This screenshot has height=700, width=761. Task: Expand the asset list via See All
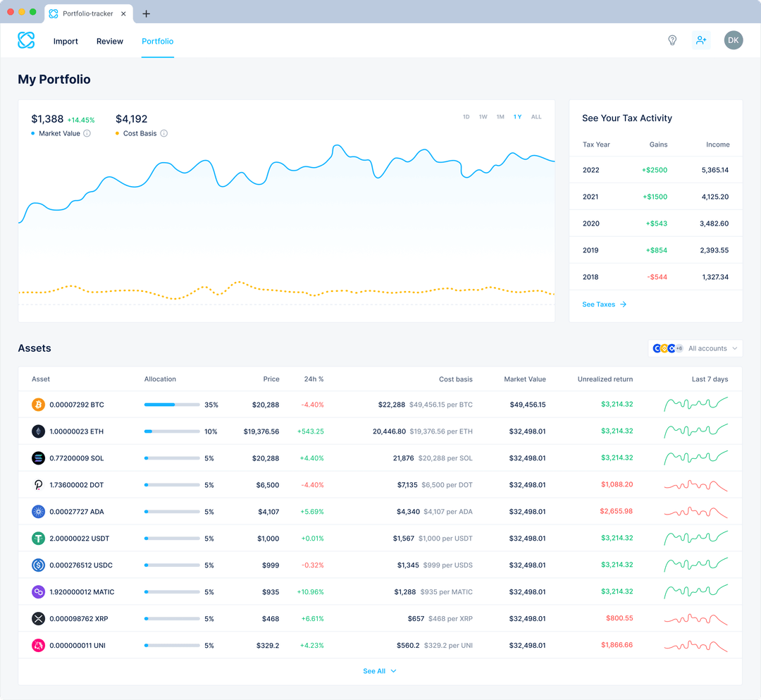pyautogui.click(x=380, y=671)
